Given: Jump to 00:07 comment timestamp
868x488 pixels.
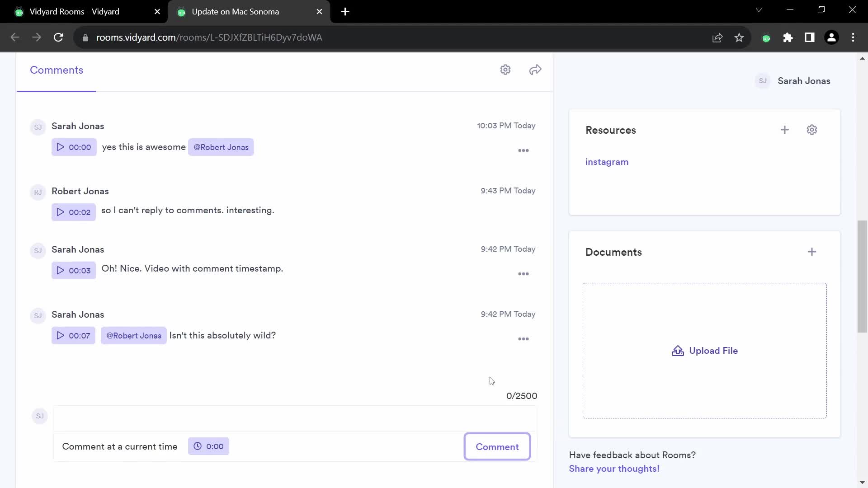Looking at the screenshot, I should [73, 336].
